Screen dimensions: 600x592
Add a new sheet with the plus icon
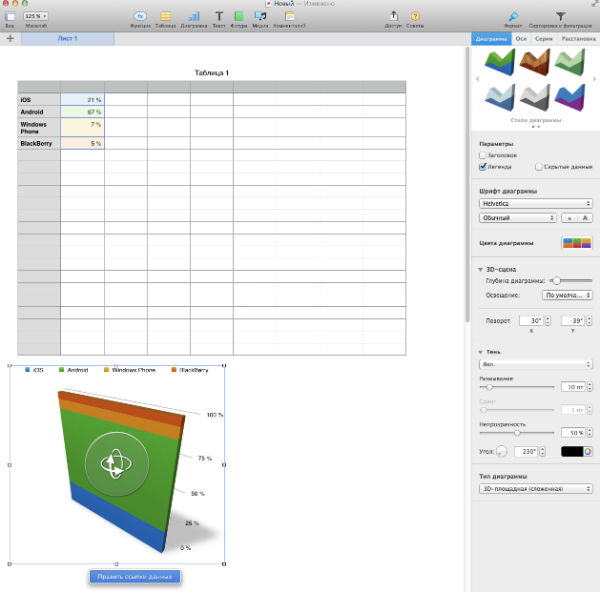tap(10, 38)
